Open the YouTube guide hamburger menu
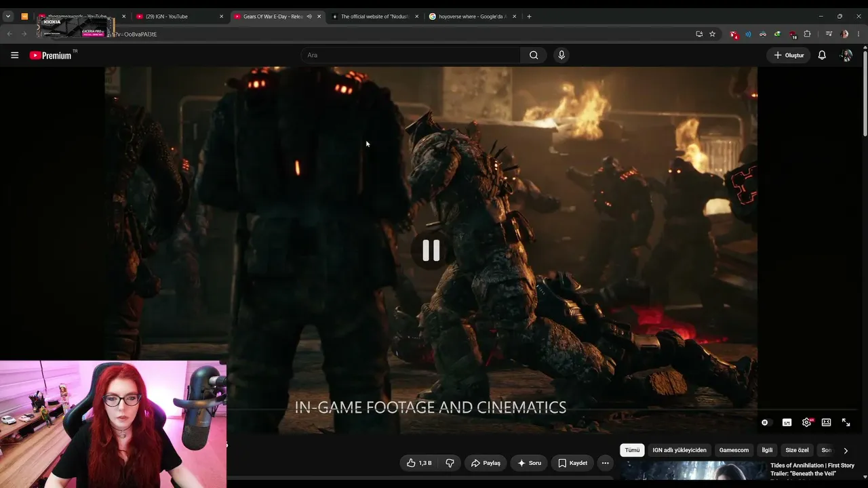 (14, 56)
